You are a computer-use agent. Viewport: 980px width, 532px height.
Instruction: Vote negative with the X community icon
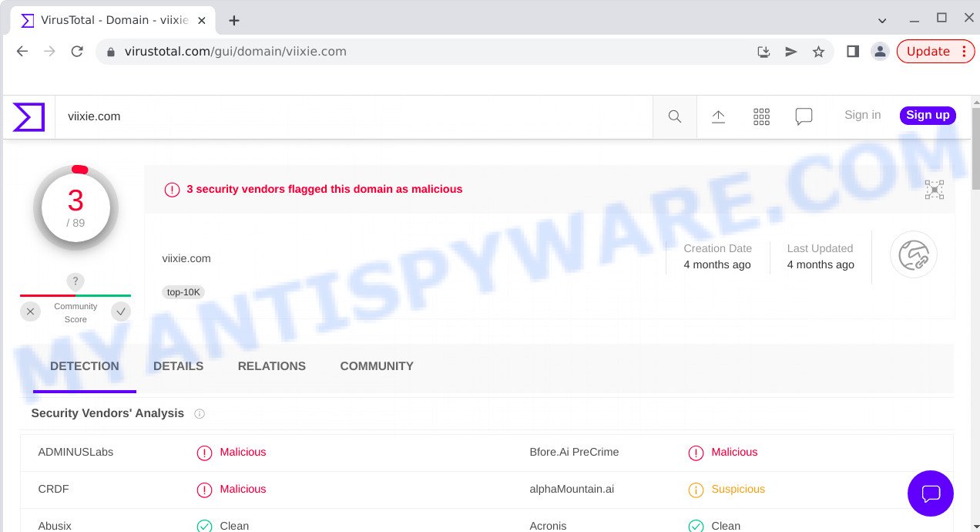(30, 311)
